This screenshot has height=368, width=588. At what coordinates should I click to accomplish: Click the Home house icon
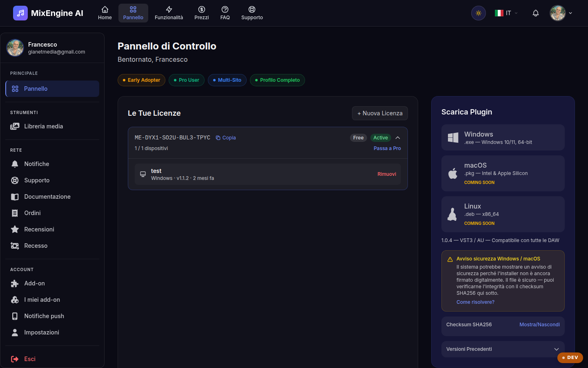tap(105, 9)
